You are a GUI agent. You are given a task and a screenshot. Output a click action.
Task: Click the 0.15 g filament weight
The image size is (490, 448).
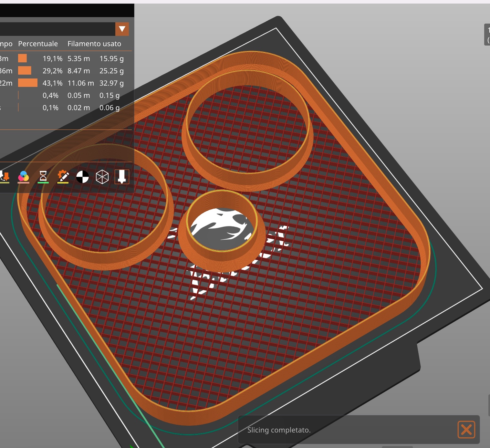pos(109,95)
